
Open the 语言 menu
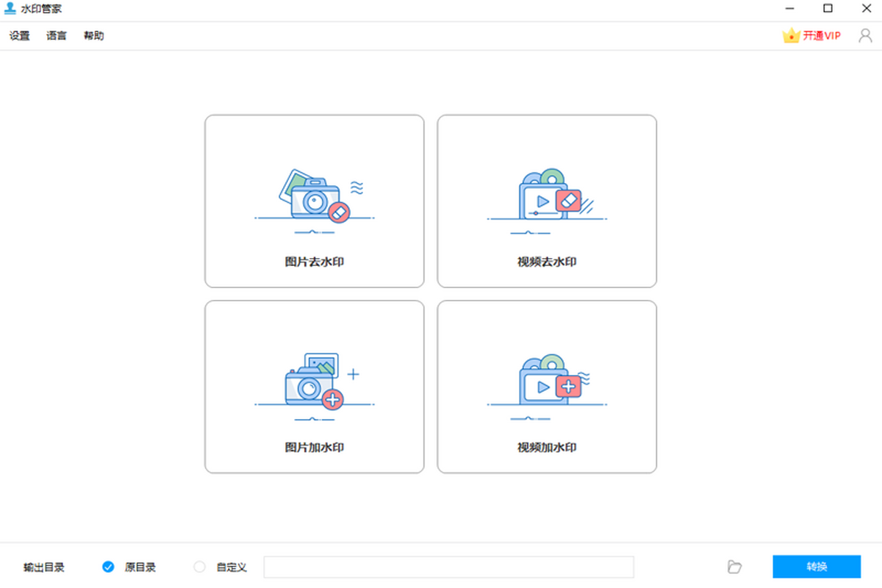(x=57, y=35)
